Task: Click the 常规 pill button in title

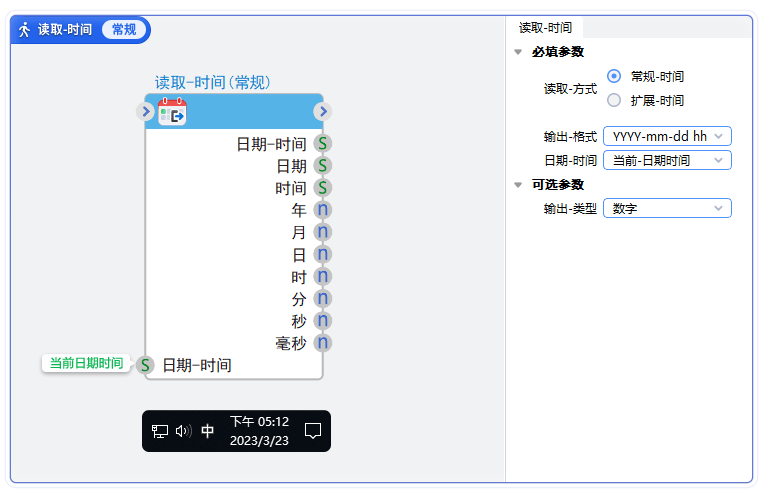Action: coord(124,30)
